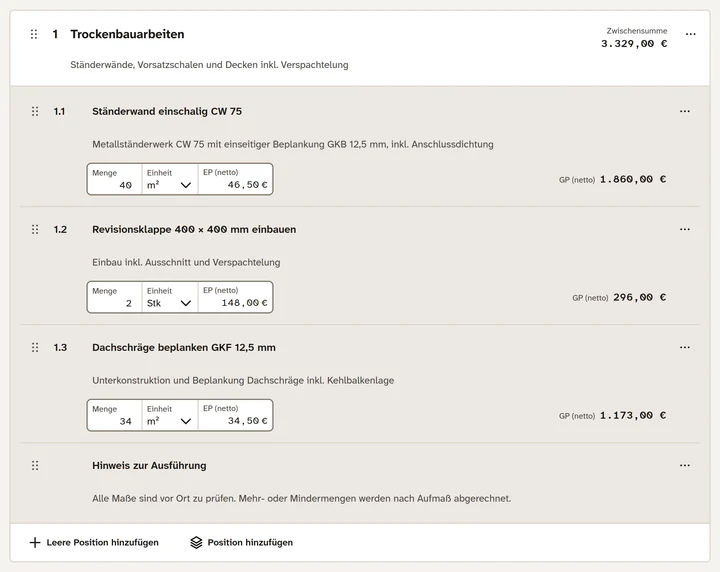The image size is (720, 572).
Task: Click description Metallständerwerk CW 75 text
Action: tap(293, 144)
